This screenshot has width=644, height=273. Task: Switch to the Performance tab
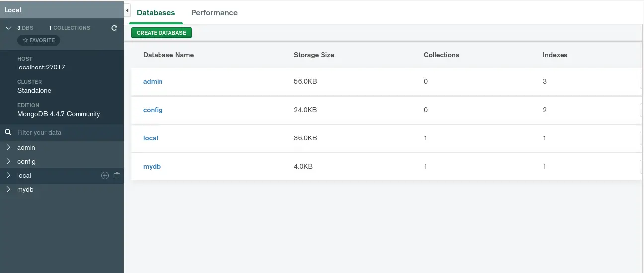[214, 13]
